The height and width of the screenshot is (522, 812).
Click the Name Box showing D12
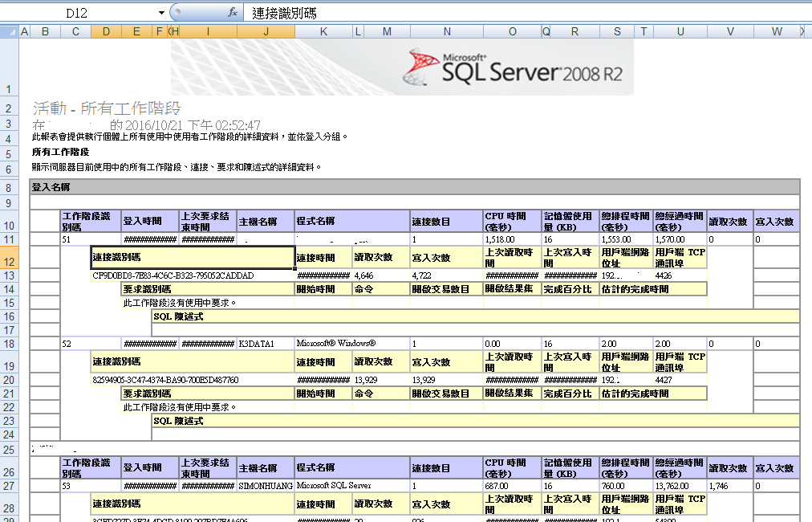pyautogui.click(x=77, y=13)
